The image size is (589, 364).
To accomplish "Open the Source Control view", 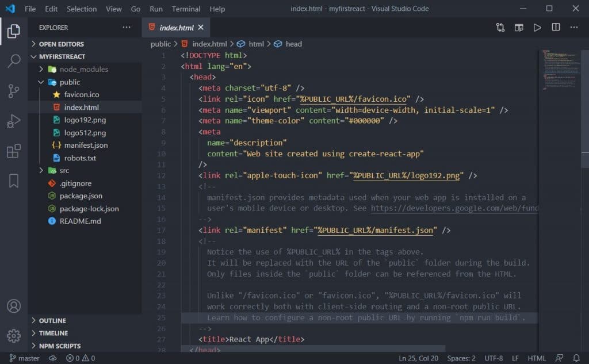I will (14, 91).
